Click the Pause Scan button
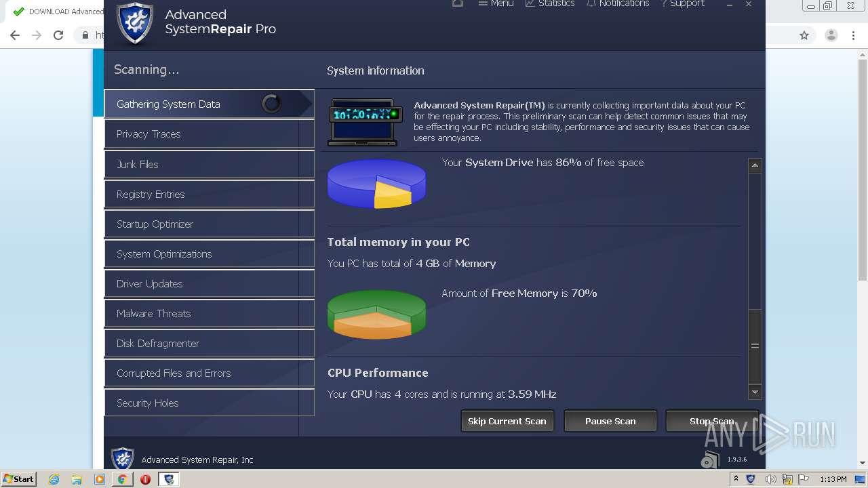This screenshot has height=488, width=868. 610,421
